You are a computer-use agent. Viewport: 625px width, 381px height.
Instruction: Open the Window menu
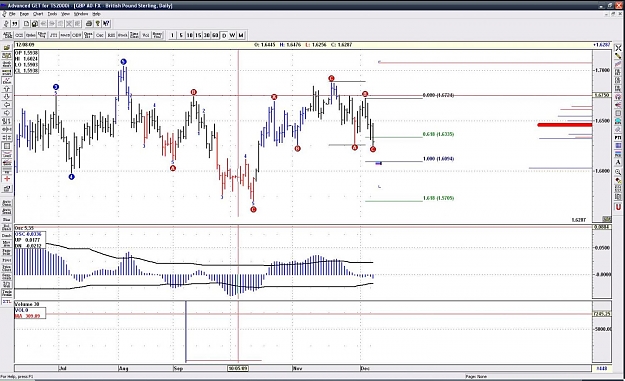click(x=81, y=14)
